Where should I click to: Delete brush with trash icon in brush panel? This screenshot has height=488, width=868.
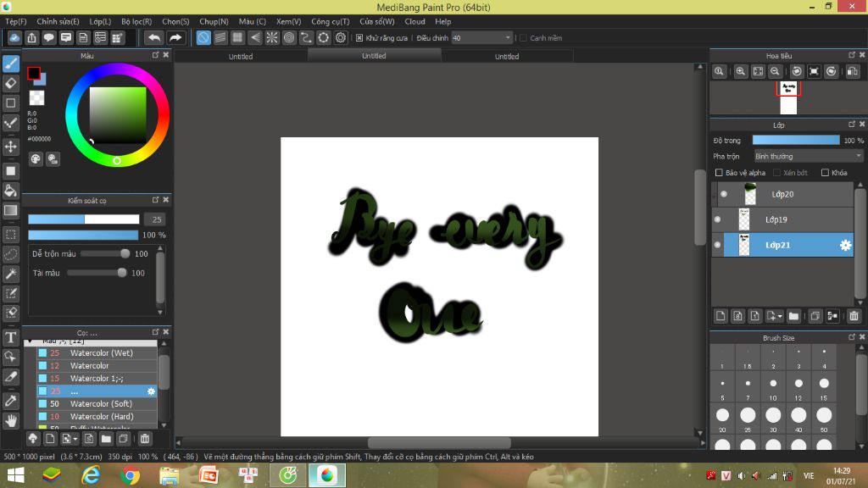click(145, 439)
